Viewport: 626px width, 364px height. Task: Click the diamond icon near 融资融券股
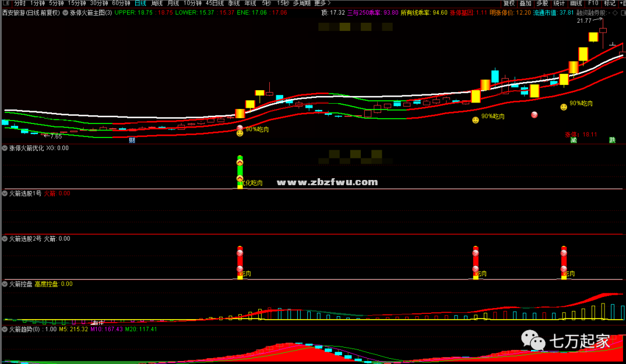[x=615, y=13]
